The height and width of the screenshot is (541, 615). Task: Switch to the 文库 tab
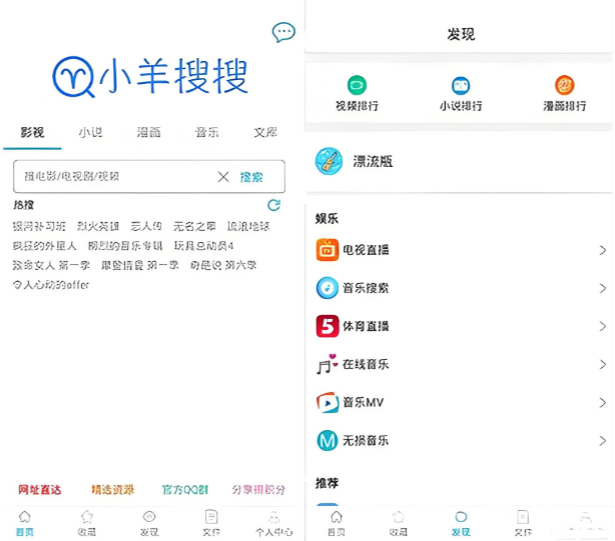[x=266, y=133]
